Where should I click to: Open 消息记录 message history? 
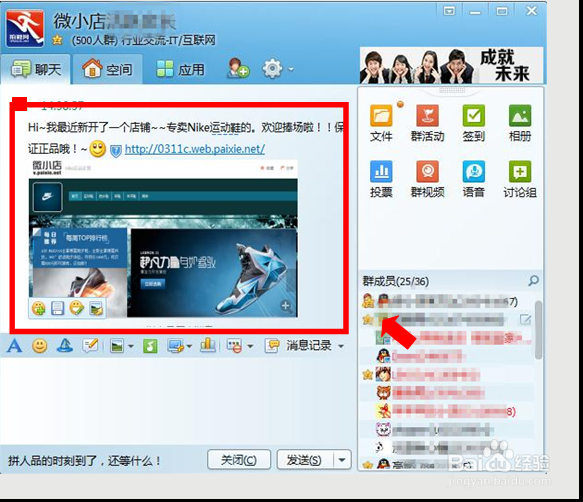(298, 346)
